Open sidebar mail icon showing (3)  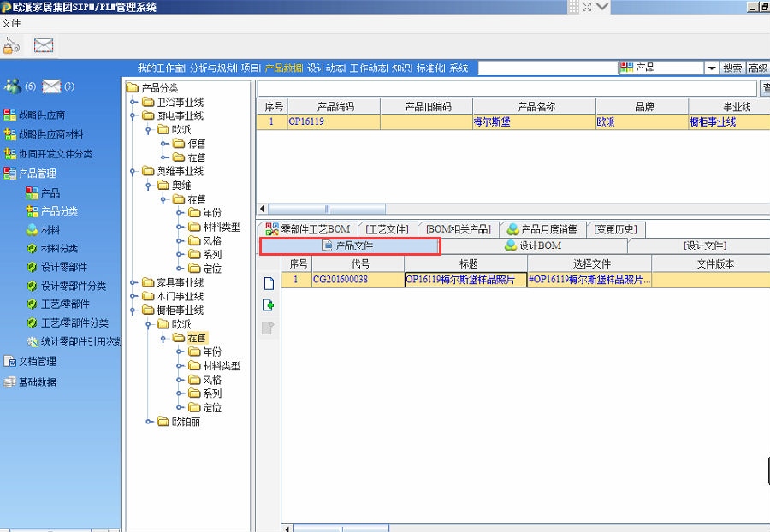[51, 86]
